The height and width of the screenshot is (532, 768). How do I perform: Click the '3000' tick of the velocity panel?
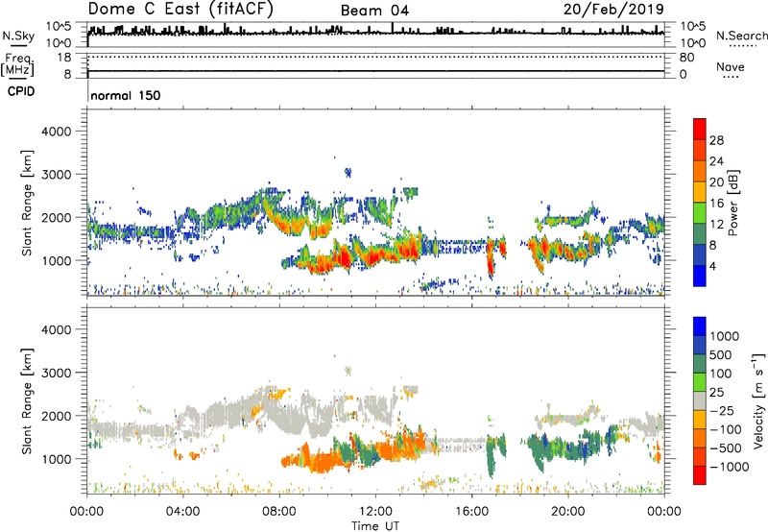(57, 373)
